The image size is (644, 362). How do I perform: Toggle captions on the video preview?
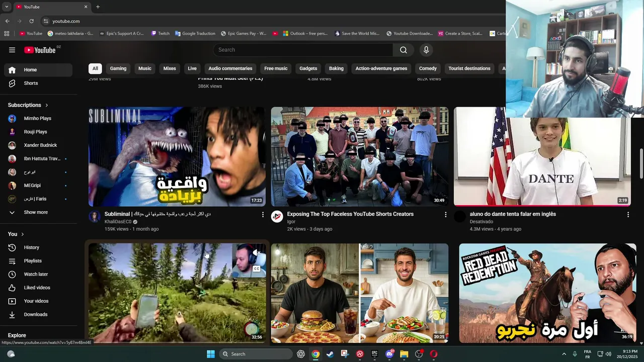256,269
